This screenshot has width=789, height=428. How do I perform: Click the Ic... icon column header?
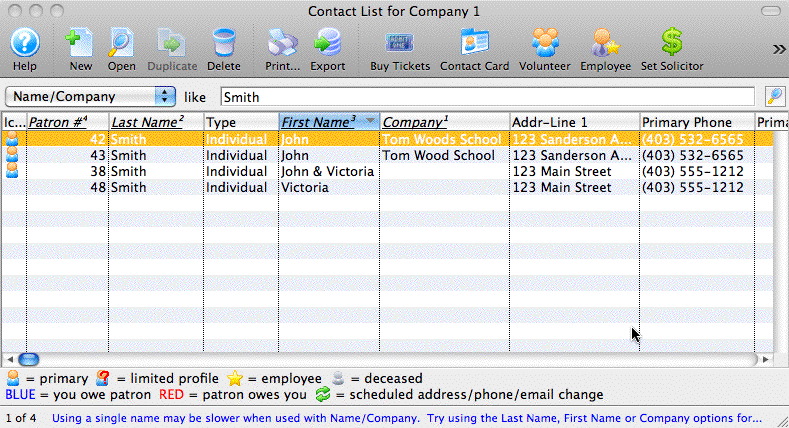click(x=14, y=122)
